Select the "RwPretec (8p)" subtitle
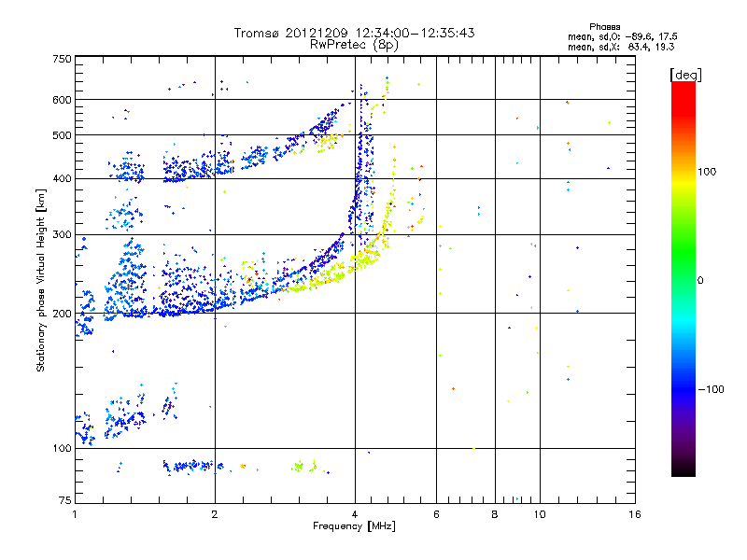The width and height of the screenshot is (747, 560). pos(354,45)
